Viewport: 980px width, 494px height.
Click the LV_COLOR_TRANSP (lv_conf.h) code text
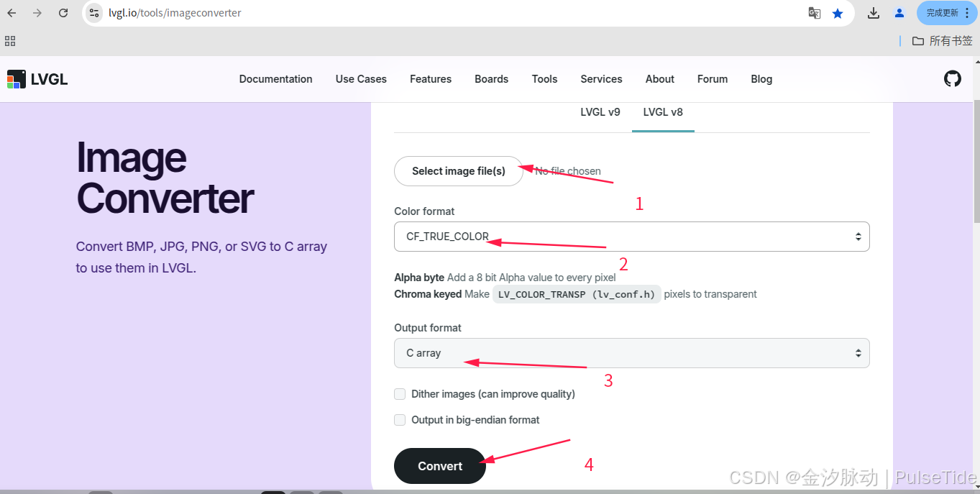pos(577,294)
